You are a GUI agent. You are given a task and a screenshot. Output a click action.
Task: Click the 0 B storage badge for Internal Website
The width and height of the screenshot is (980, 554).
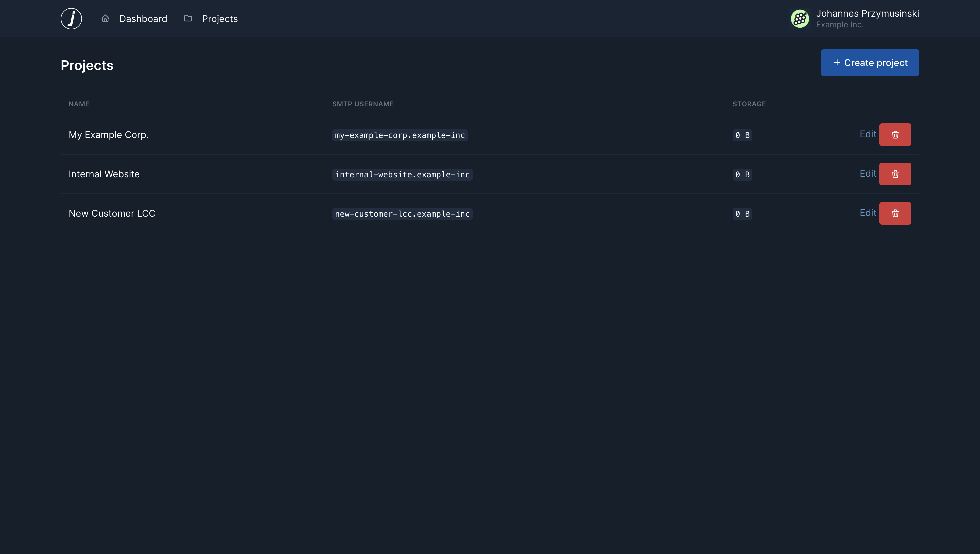pyautogui.click(x=742, y=175)
